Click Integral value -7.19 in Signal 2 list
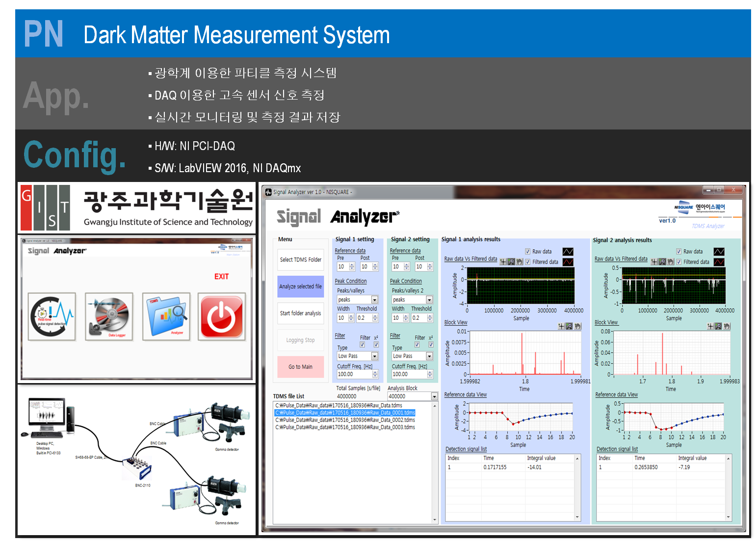Screen dimensions: 756x542 click(684, 467)
